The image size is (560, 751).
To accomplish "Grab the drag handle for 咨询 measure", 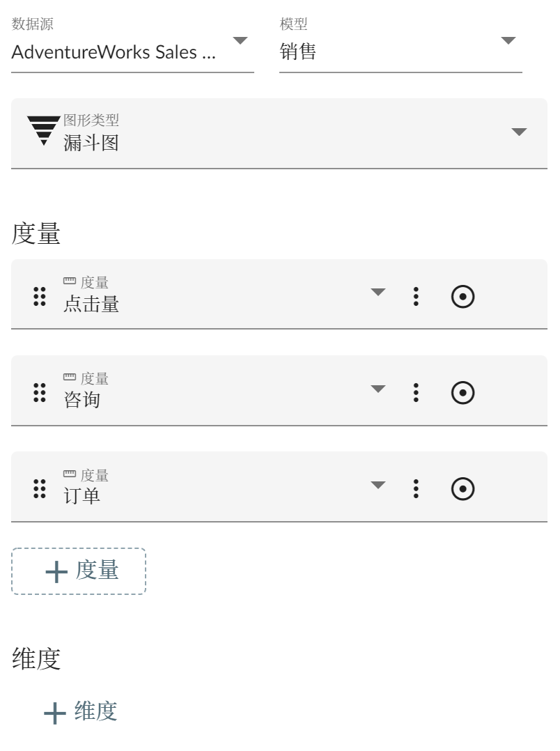I will [x=40, y=393].
